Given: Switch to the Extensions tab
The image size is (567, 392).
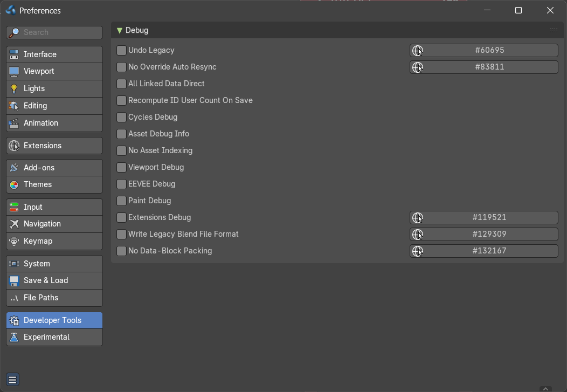Looking at the screenshot, I should 54,146.
